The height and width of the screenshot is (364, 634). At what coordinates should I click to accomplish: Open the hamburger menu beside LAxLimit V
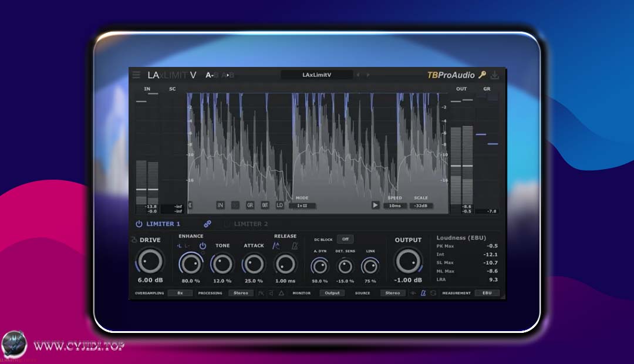click(136, 75)
